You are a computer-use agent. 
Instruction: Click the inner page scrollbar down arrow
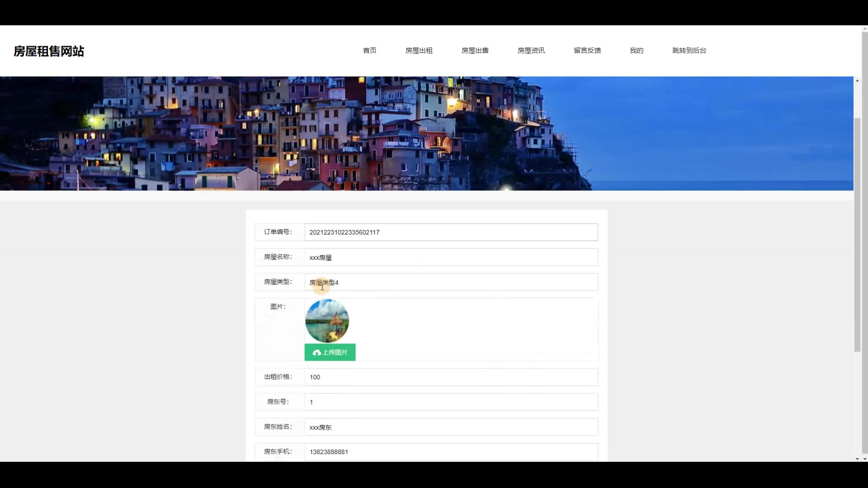point(857,459)
